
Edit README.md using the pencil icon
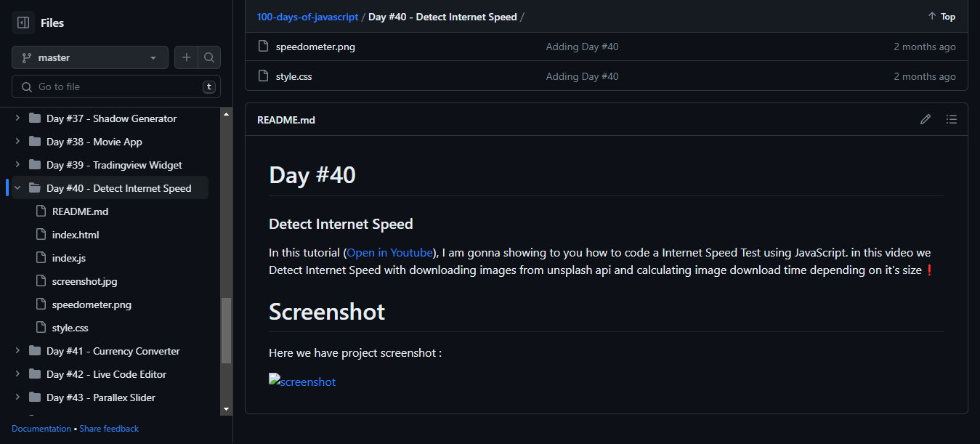pyautogui.click(x=925, y=118)
